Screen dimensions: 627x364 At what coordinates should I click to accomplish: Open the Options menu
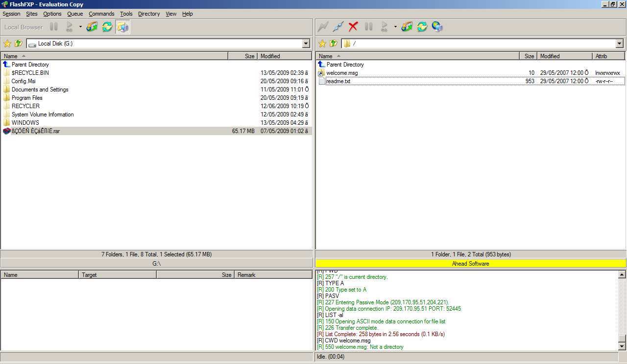pos(52,14)
